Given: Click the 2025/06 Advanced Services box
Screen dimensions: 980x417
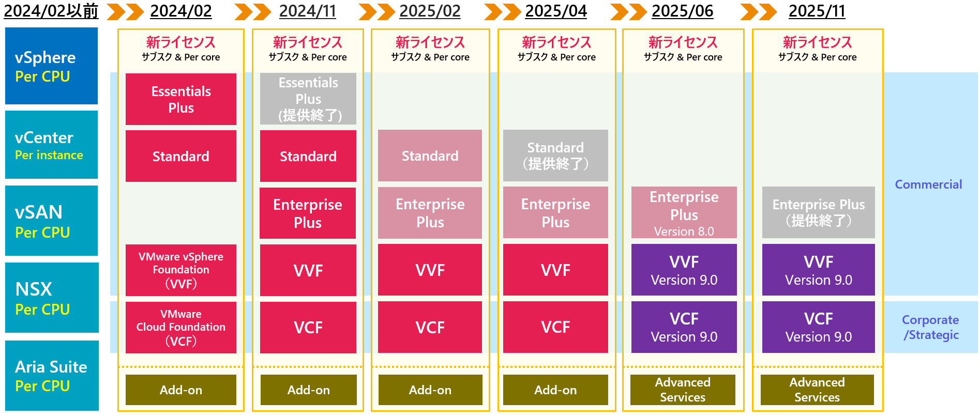Looking at the screenshot, I should (683, 390).
